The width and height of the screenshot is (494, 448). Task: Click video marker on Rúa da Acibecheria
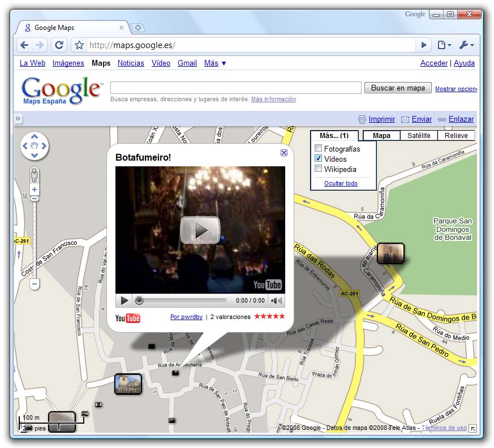point(175,373)
